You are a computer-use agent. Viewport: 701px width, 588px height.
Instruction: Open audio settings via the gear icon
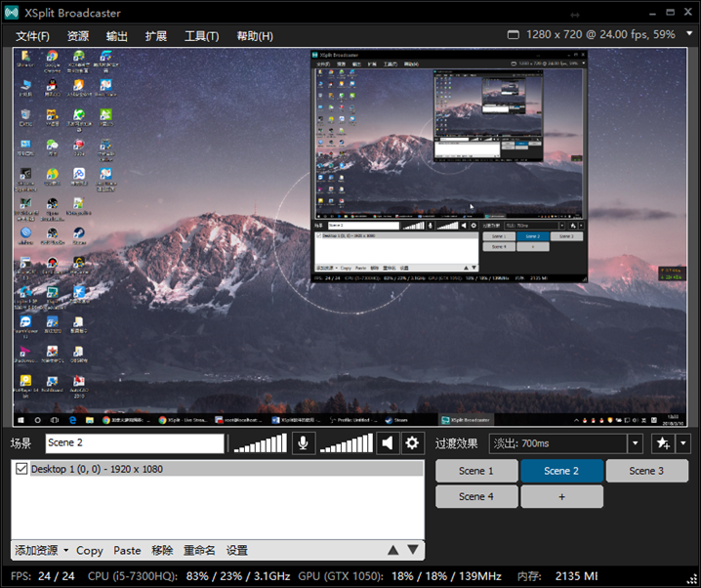[412, 443]
